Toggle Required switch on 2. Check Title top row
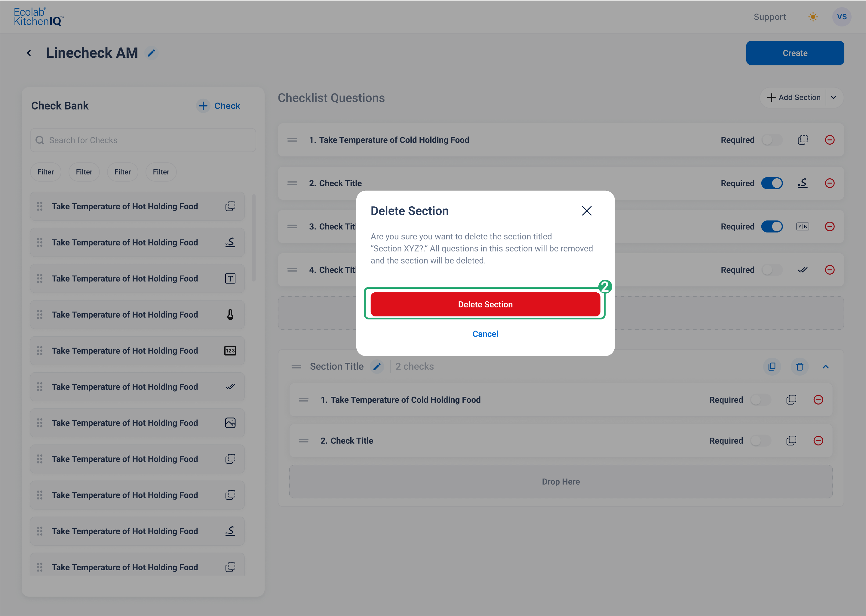Image resolution: width=866 pixels, height=616 pixels. (x=772, y=183)
